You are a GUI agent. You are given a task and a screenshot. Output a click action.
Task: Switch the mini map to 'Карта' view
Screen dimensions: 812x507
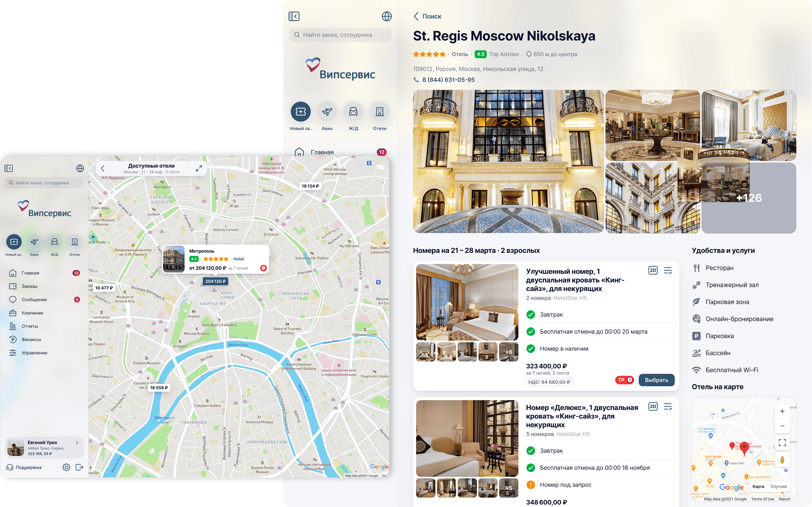758,486
